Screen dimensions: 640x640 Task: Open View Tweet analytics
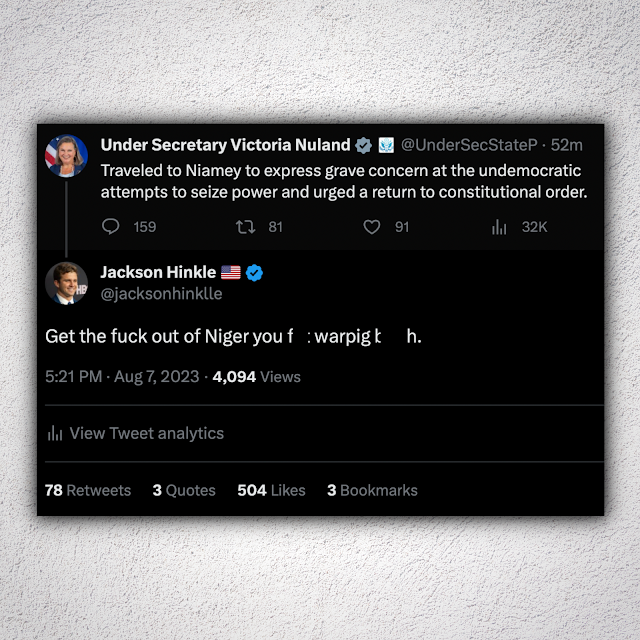coord(146,434)
